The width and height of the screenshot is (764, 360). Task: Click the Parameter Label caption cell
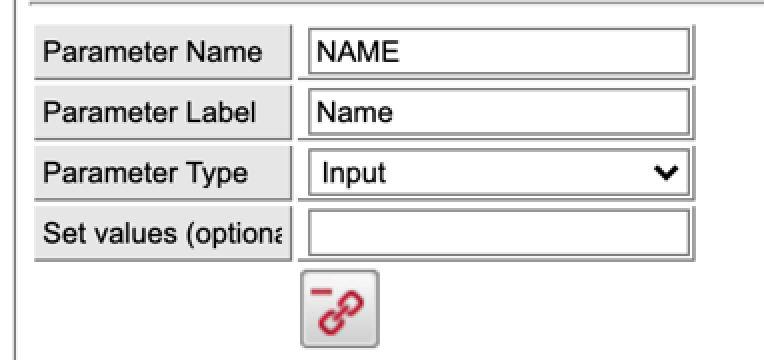pyautogui.click(x=163, y=113)
